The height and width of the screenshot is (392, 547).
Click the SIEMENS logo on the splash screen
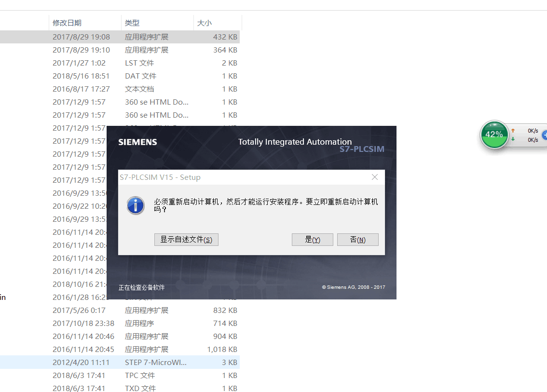tap(137, 142)
